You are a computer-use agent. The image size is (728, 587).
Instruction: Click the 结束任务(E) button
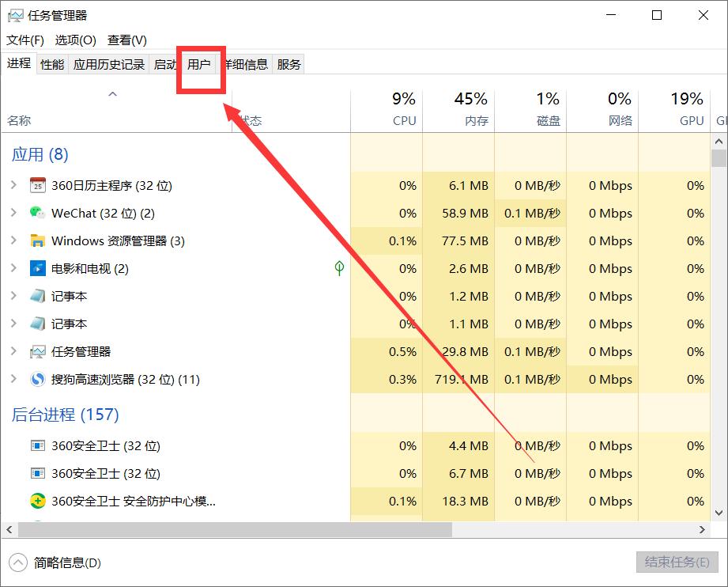(676, 562)
